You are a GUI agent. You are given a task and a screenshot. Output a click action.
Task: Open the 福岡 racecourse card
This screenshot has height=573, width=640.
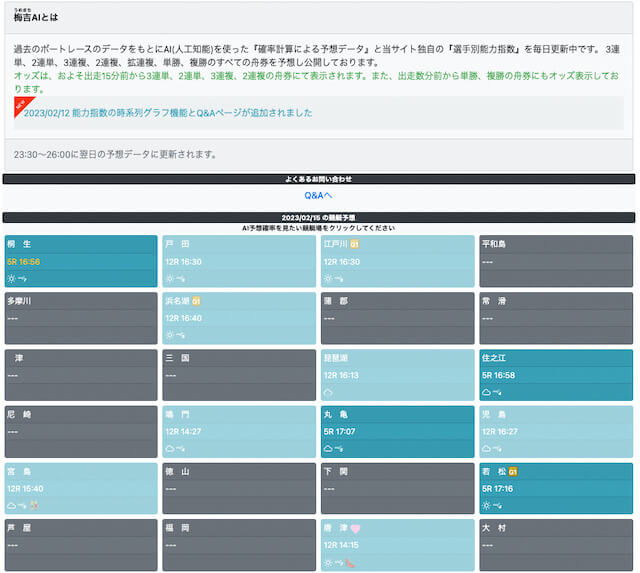239,545
